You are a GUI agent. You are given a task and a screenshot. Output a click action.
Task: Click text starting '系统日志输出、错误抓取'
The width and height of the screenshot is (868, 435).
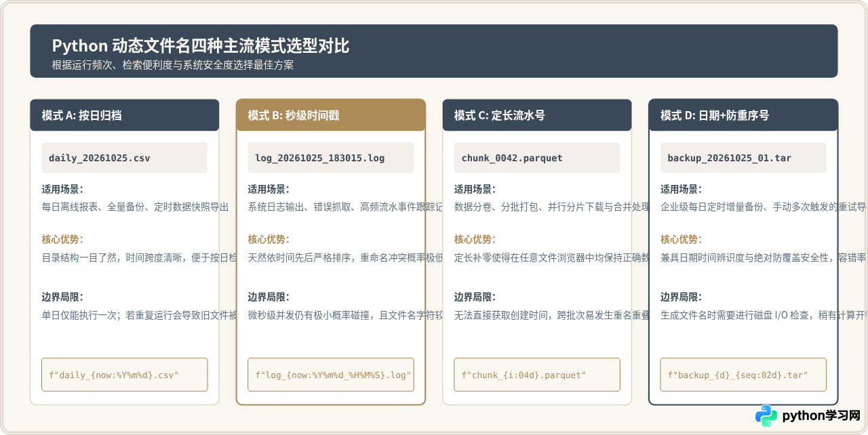click(x=345, y=207)
